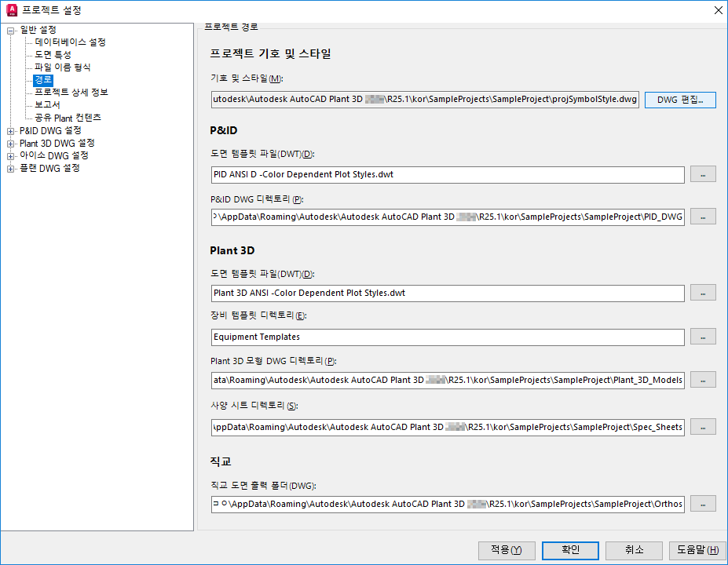
Task: Open 공유 Plant 컨텐츠 settings
Action: (x=68, y=118)
